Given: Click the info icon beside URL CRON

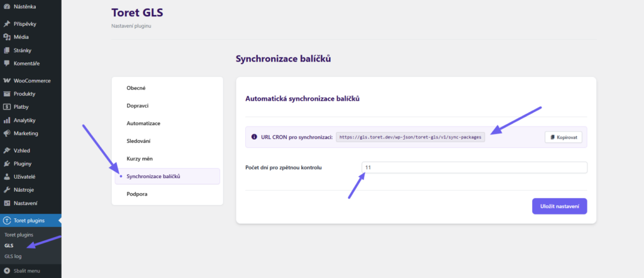Looking at the screenshot, I should pos(254,136).
